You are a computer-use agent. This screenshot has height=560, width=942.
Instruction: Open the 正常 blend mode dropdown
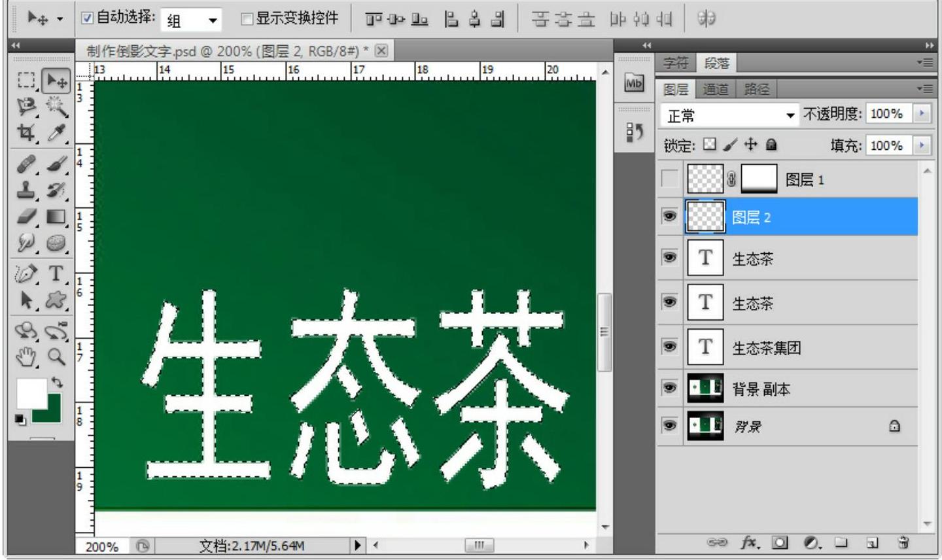pos(729,116)
